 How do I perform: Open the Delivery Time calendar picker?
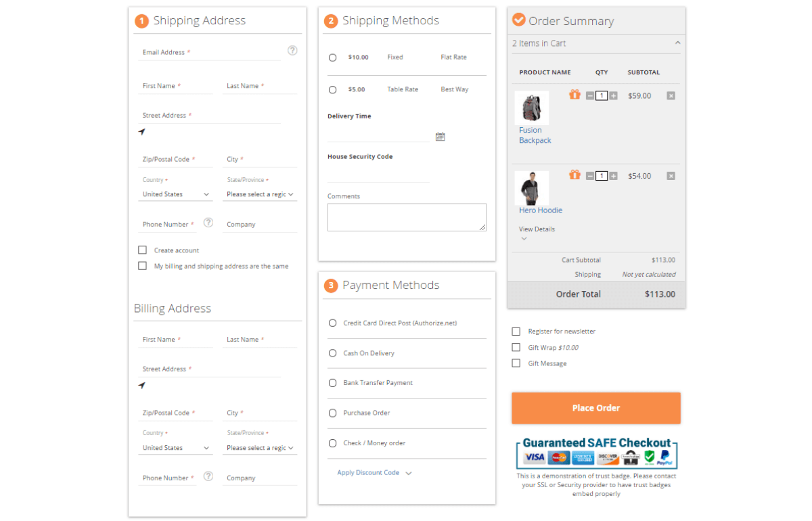[x=440, y=136]
